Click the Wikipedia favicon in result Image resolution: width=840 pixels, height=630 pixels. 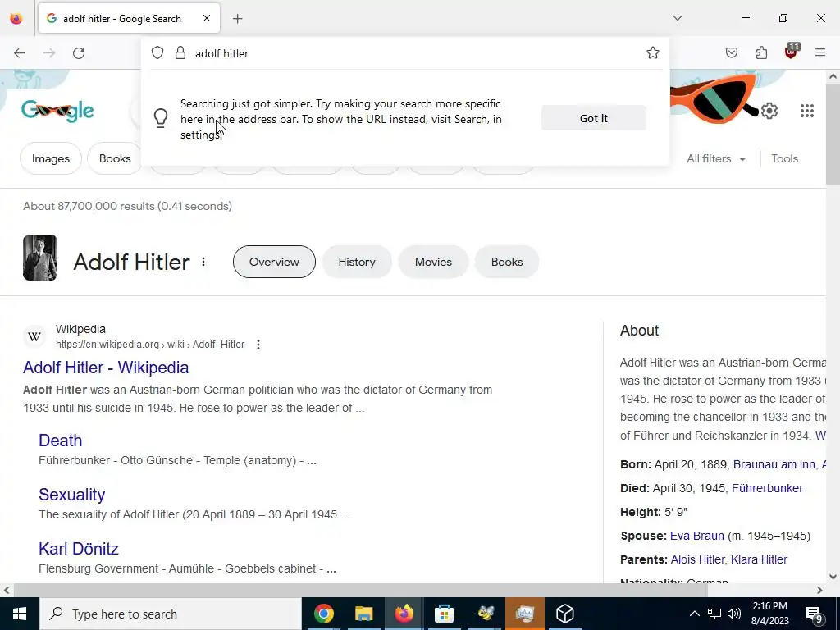[x=34, y=337]
